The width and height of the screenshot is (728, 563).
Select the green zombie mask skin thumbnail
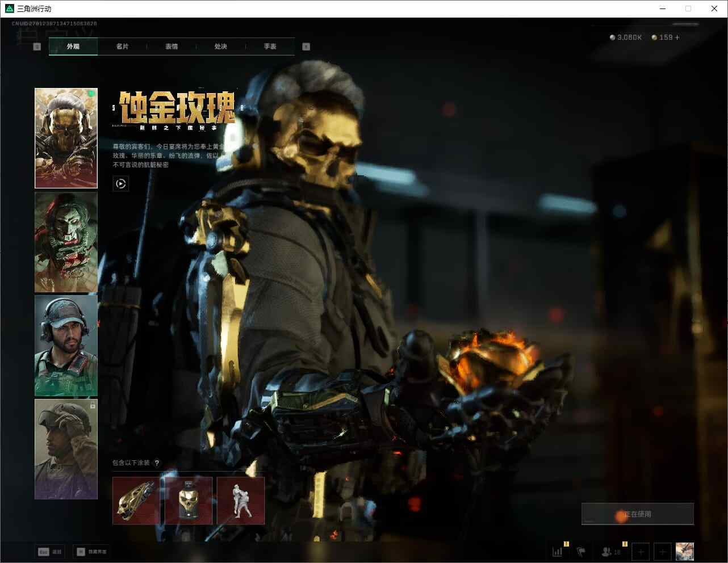click(66, 242)
